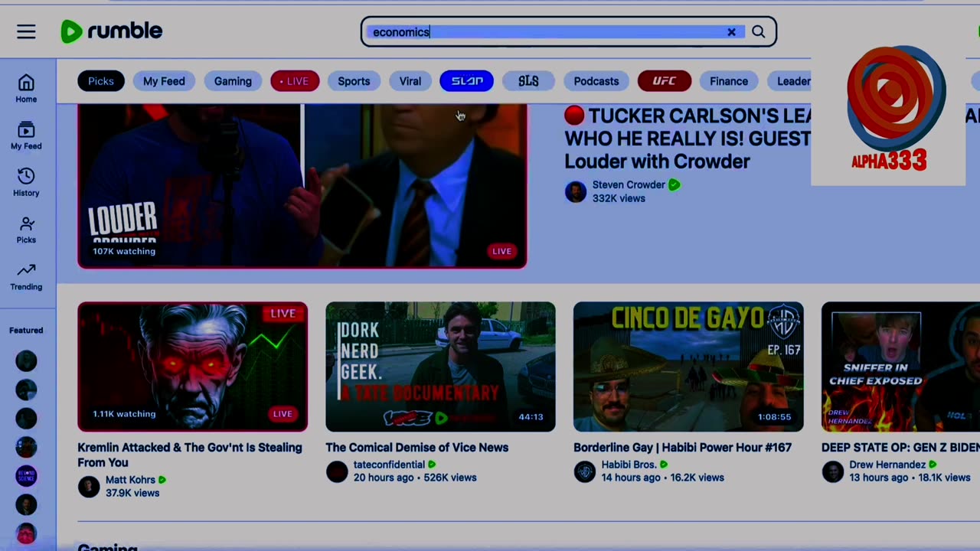Open My Feed in the sidebar
Viewport: 980px width, 551px height.
(x=26, y=135)
